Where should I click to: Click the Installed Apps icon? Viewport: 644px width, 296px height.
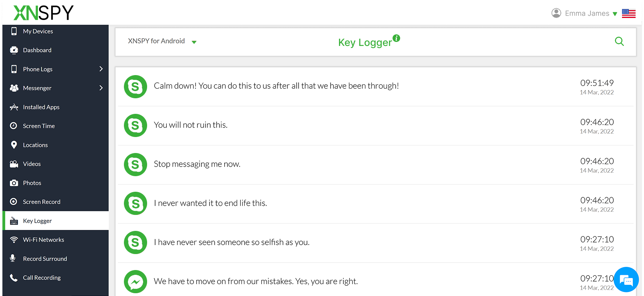point(14,107)
